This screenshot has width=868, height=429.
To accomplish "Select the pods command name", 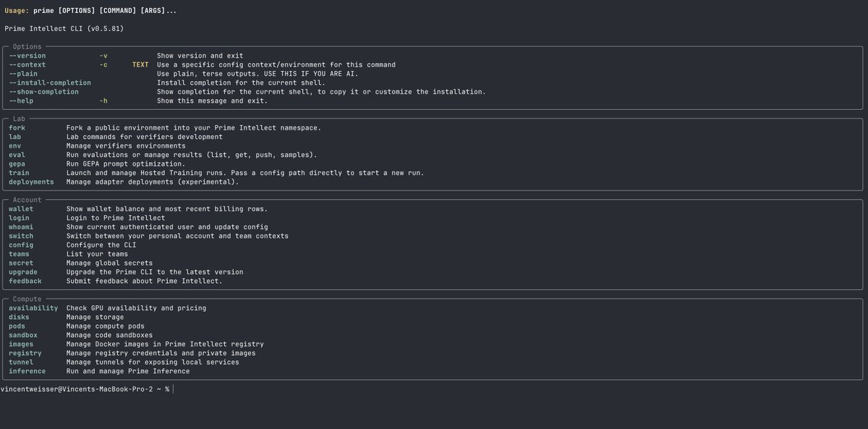I will (x=17, y=326).
